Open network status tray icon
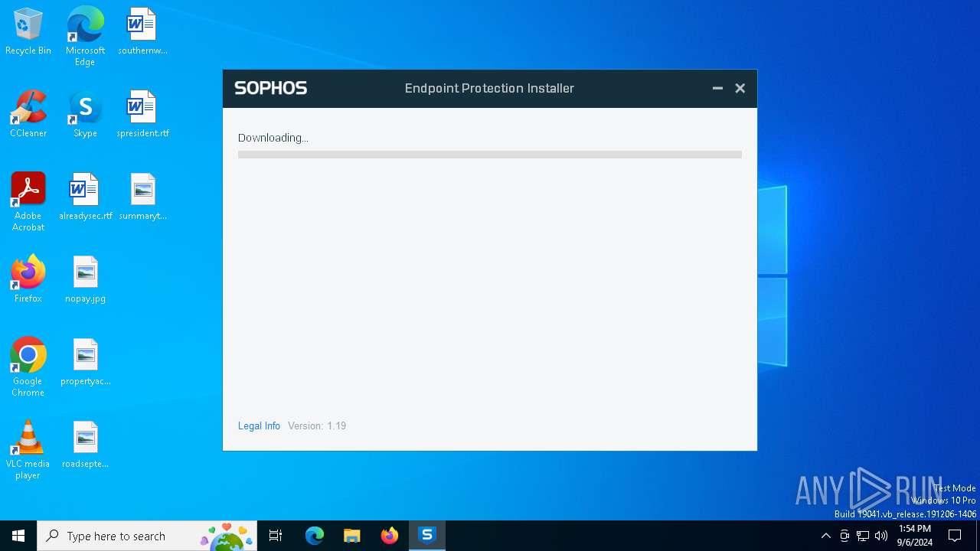Viewport: 980px width, 551px height. pyautogui.click(x=863, y=536)
